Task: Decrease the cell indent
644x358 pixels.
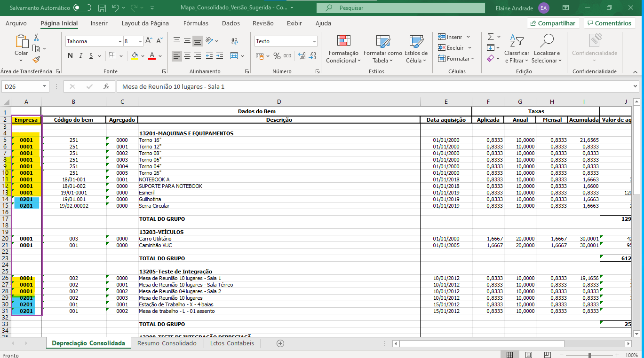Action: pos(208,56)
